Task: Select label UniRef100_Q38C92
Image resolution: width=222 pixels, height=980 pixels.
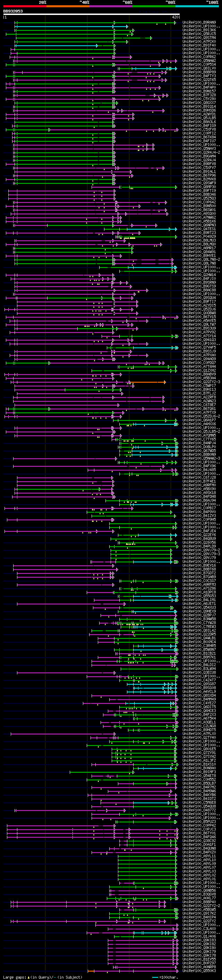Action: pos(199,841)
